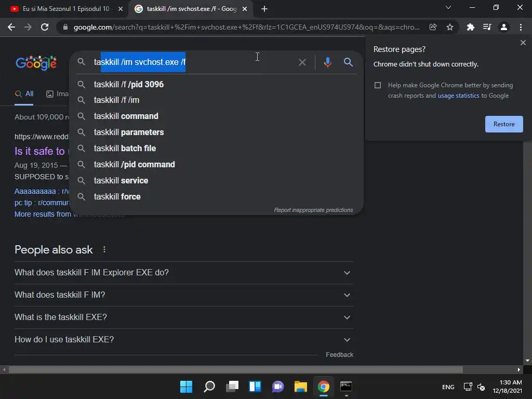Open the pc tip reddit sublink

[x=42, y=203]
